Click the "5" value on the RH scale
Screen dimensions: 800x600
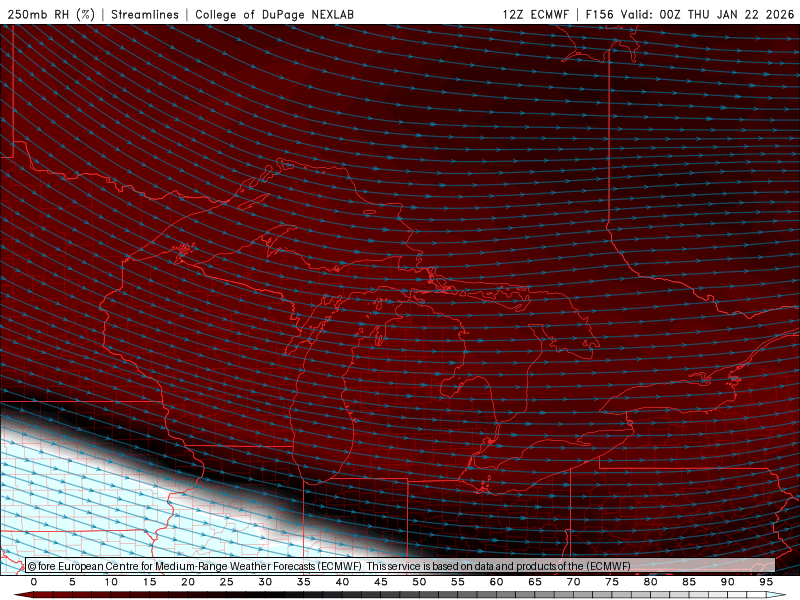pos(72,582)
